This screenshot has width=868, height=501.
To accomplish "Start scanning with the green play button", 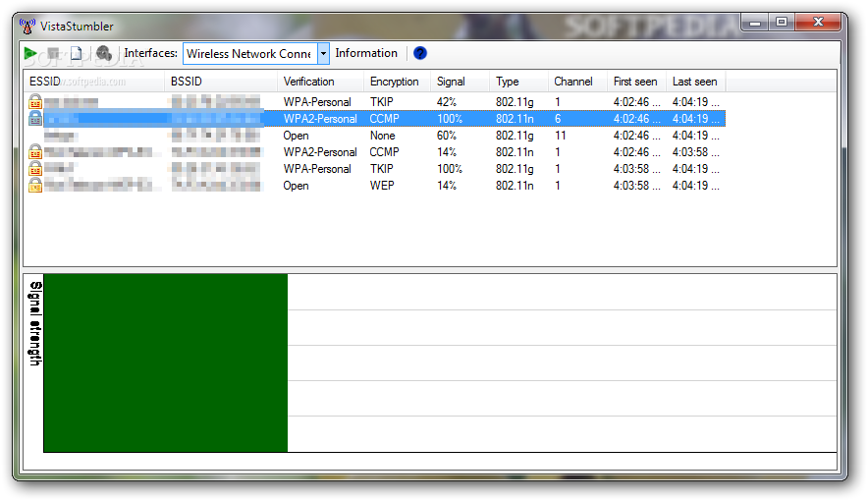I will (x=29, y=54).
